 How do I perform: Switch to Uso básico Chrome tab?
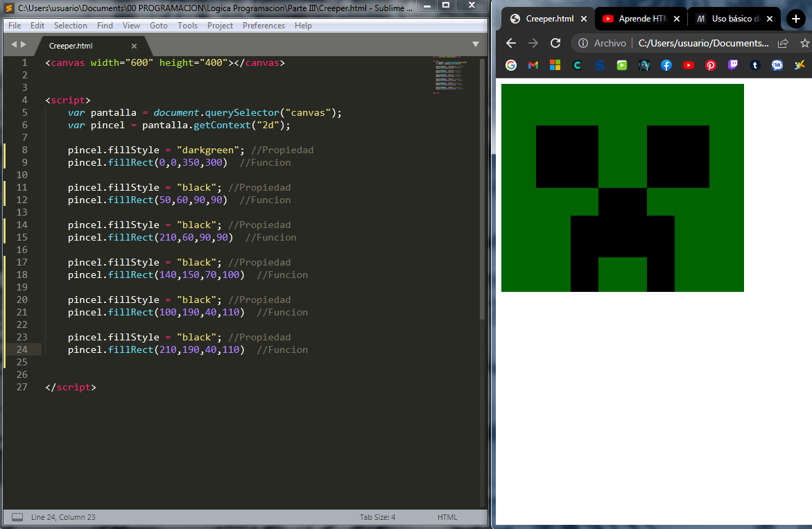coord(735,19)
